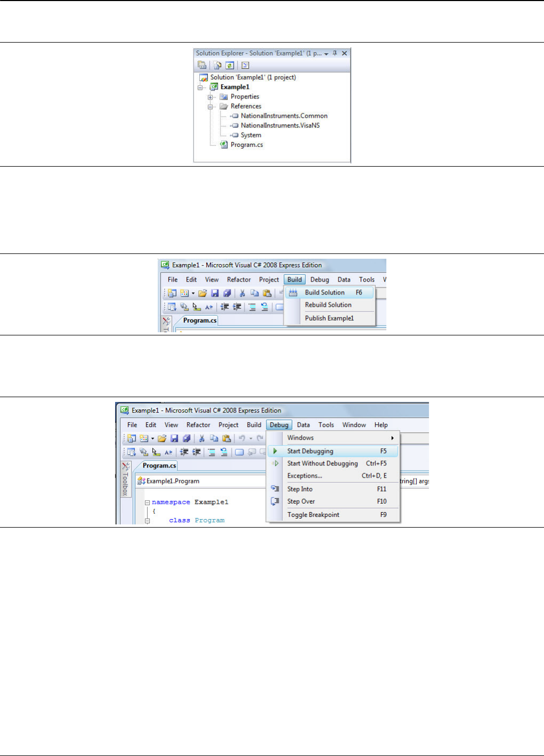Open Windows submenu in Debug menu

(x=334, y=438)
